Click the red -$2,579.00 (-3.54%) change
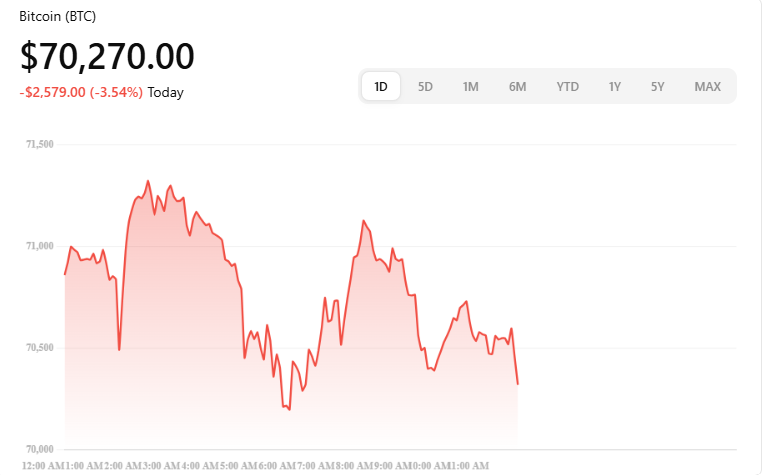Image resolution: width=765 pixels, height=475 pixels. coord(81,92)
